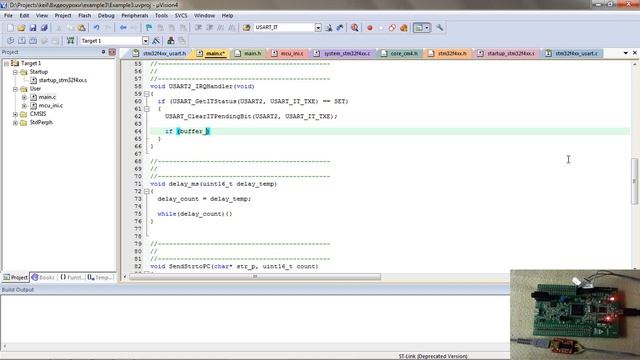The width and height of the screenshot is (640, 360).
Task: Expand the CMSIS folder
Action: click(15, 114)
